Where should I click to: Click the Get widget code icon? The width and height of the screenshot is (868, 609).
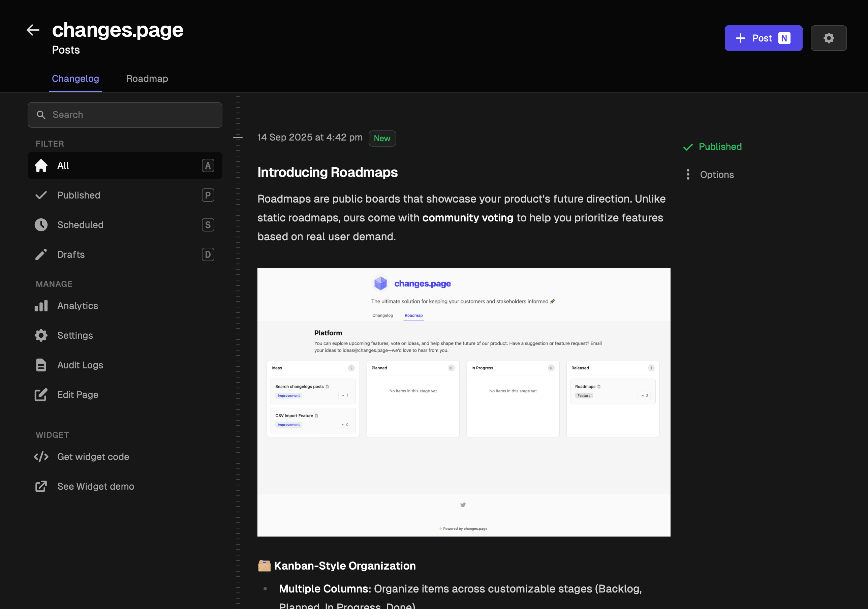tap(41, 457)
